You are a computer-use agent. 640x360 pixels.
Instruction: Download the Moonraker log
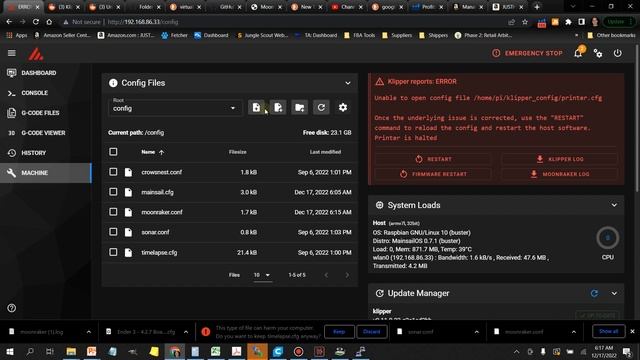[x=559, y=174]
